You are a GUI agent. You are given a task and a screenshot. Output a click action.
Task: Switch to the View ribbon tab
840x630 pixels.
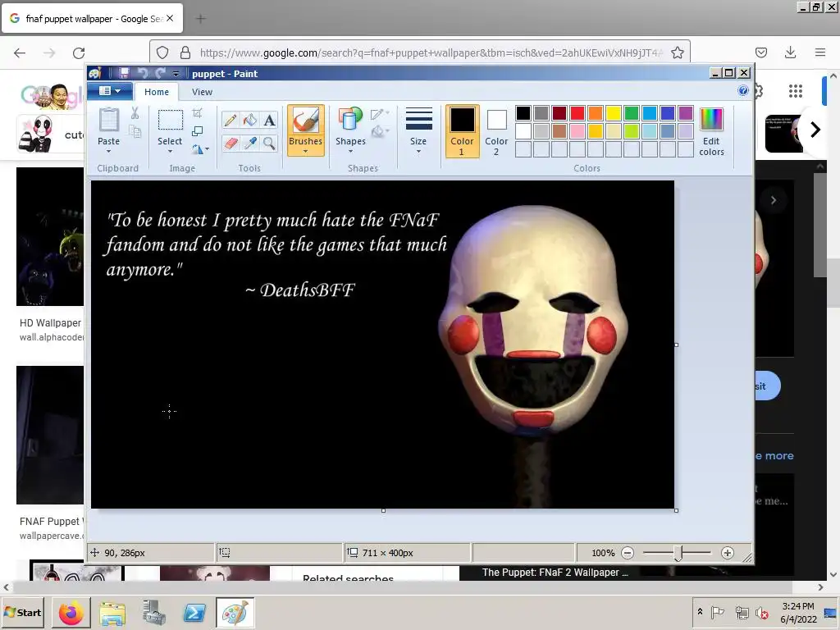[x=202, y=92]
